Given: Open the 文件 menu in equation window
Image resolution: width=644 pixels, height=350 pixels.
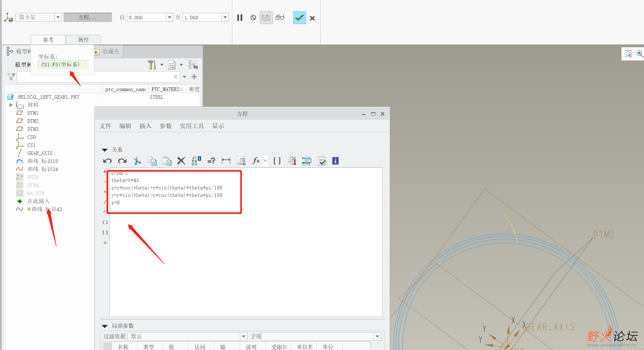Looking at the screenshot, I should tap(105, 126).
